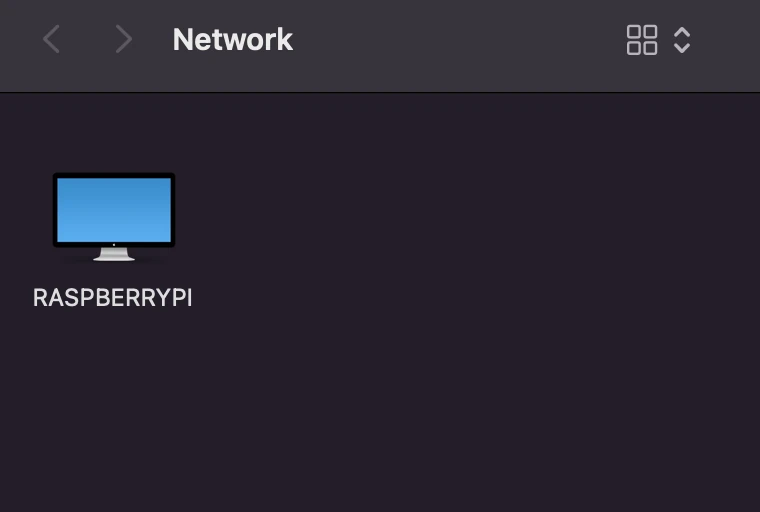The image size is (760, 512).
Task: Choose the Forward navigation arrow
Action: point(124,39)
